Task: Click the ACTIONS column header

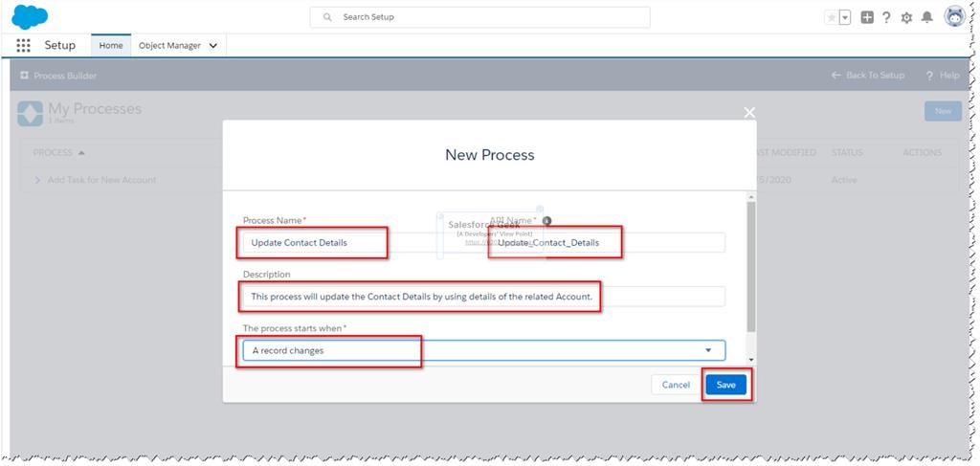Action: pyautogui.click(x=922, y=152)
